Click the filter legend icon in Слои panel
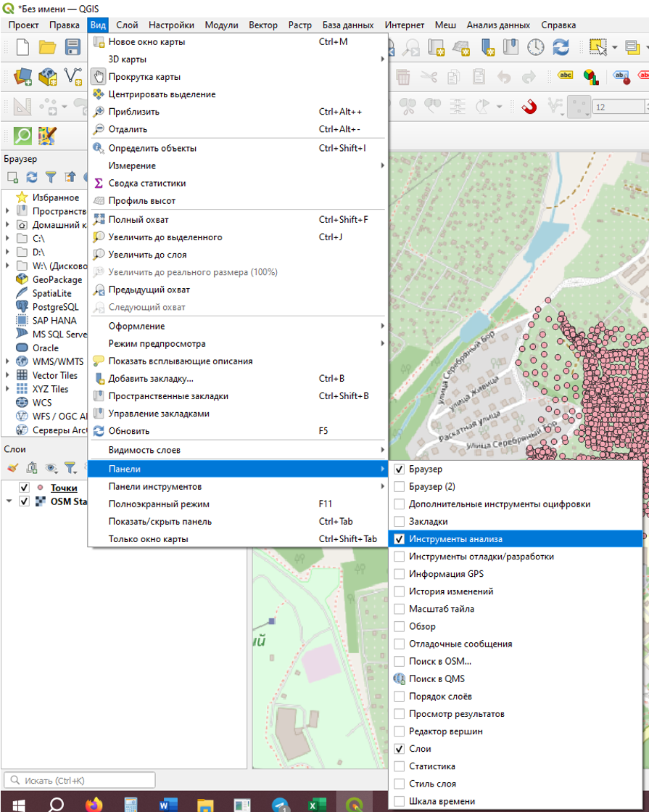Image resolution: width=649 pixels, height=812 pixels. pos(70,468)
